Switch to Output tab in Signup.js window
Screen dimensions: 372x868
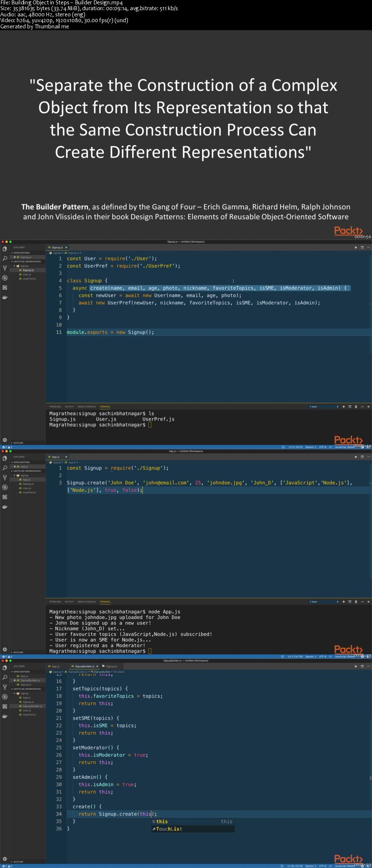tap(69, 407)
